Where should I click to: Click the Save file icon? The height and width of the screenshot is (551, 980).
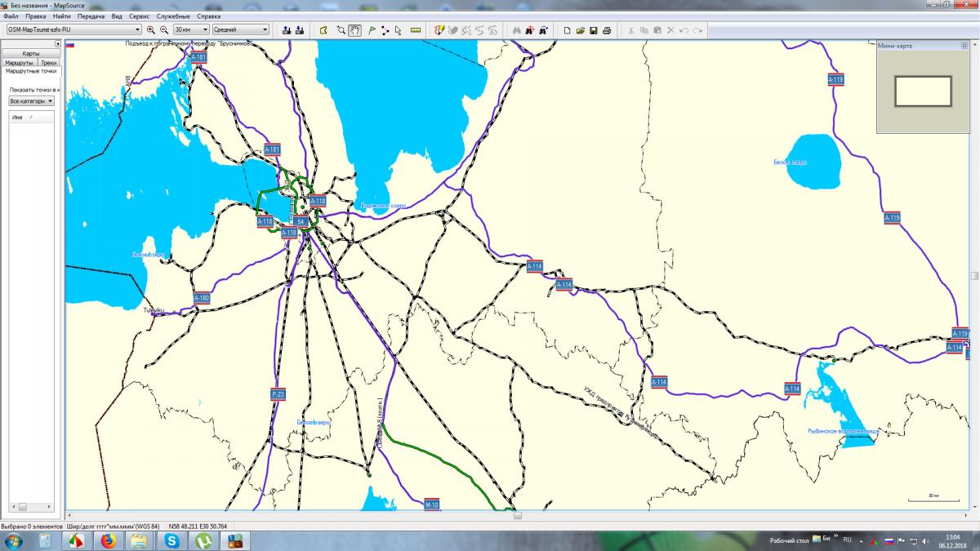pos(594,30)
